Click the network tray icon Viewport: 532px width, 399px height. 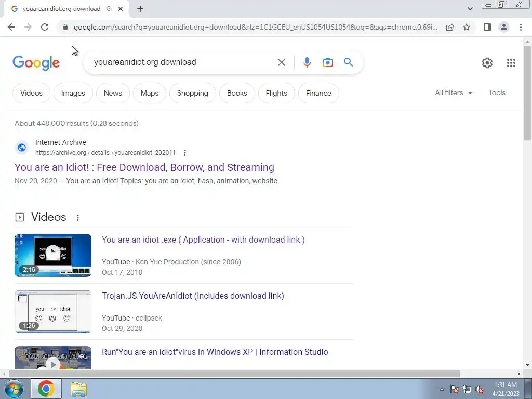pos(467,389)
